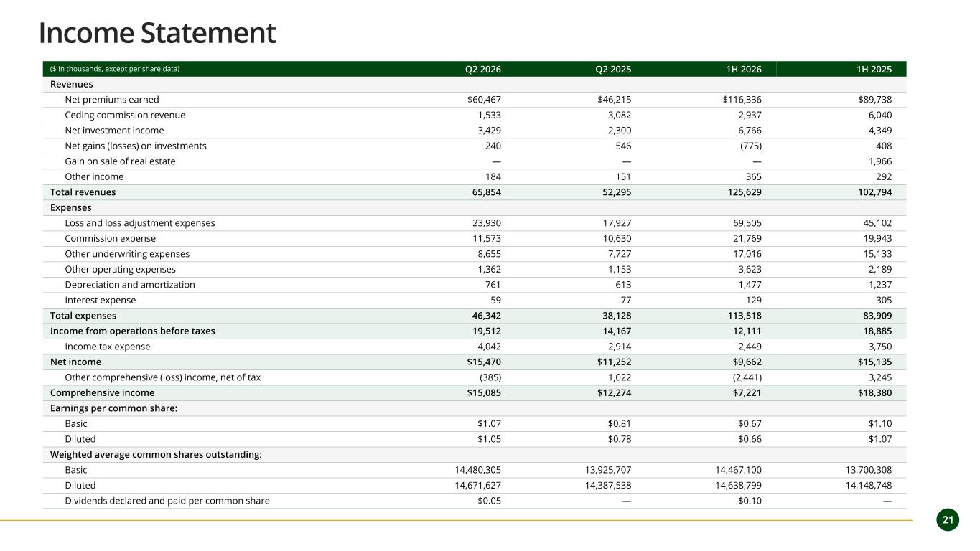Viewport: 980px width, 551px height.
Task: Select the Income tax expense row label
Action: (x=108, y=347)
